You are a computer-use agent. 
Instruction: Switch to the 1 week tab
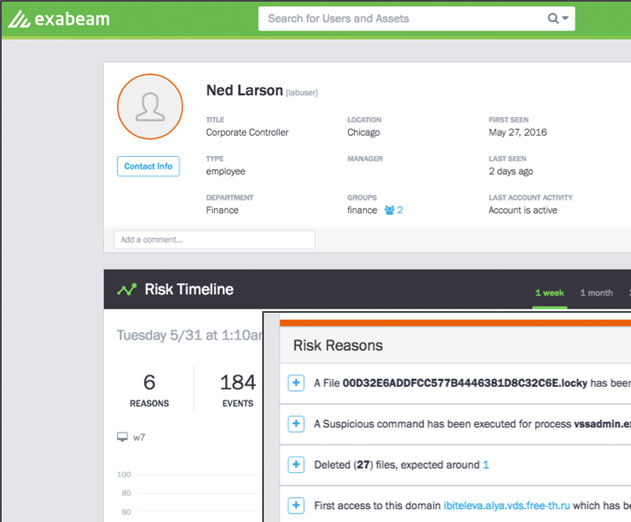pyautogui.click(x=549, y=293)
